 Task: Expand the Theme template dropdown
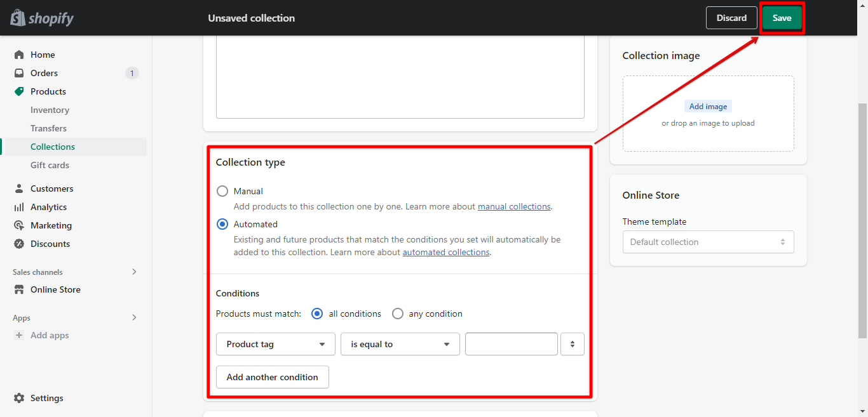(x=708, y=242)
